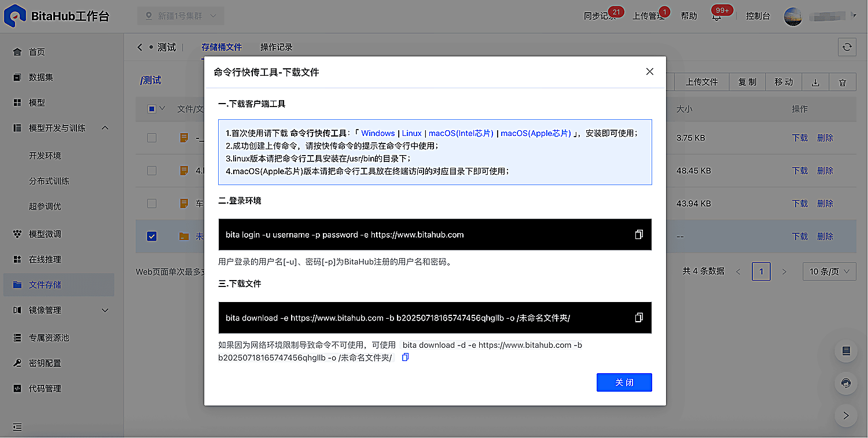Image resolution: width=868 pixels, height=438 pixels.
Task: Uncheck the selected folder row checkbox
Action: click(x=152, y=236)
